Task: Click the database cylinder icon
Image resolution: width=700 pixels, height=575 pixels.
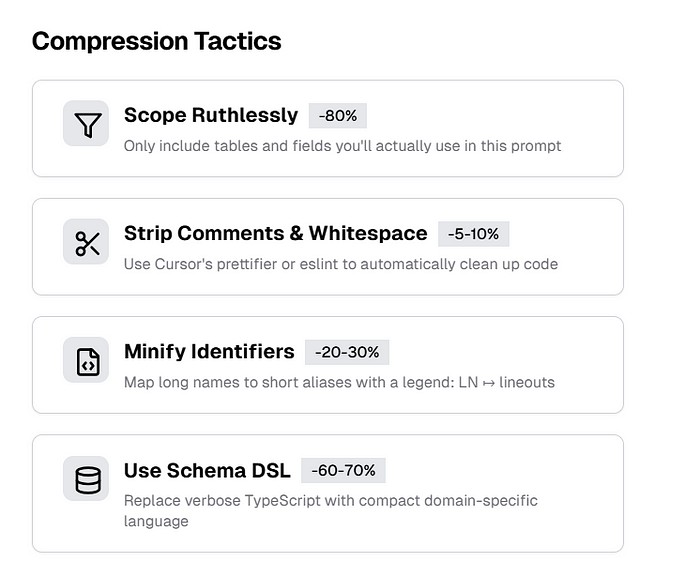Action: 86,478
